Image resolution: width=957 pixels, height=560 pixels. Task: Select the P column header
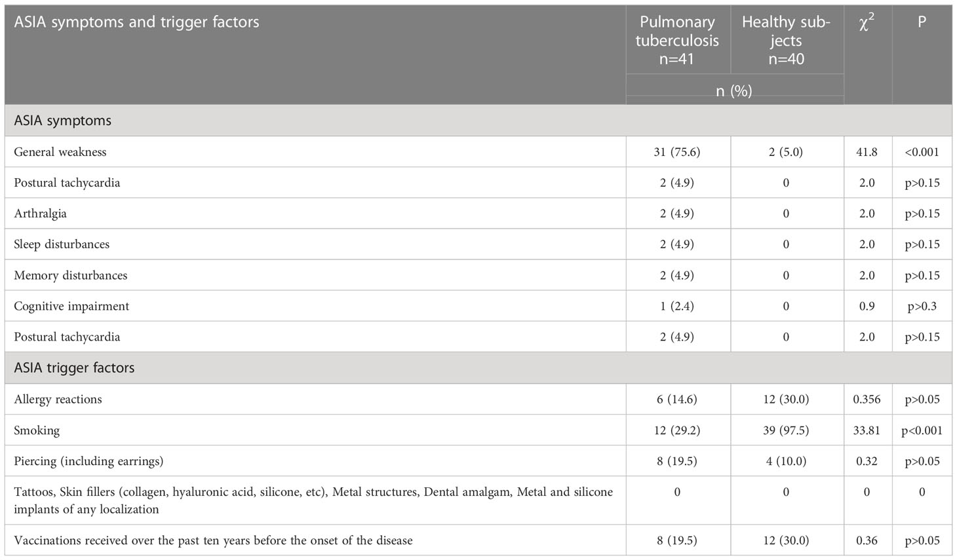922,22
